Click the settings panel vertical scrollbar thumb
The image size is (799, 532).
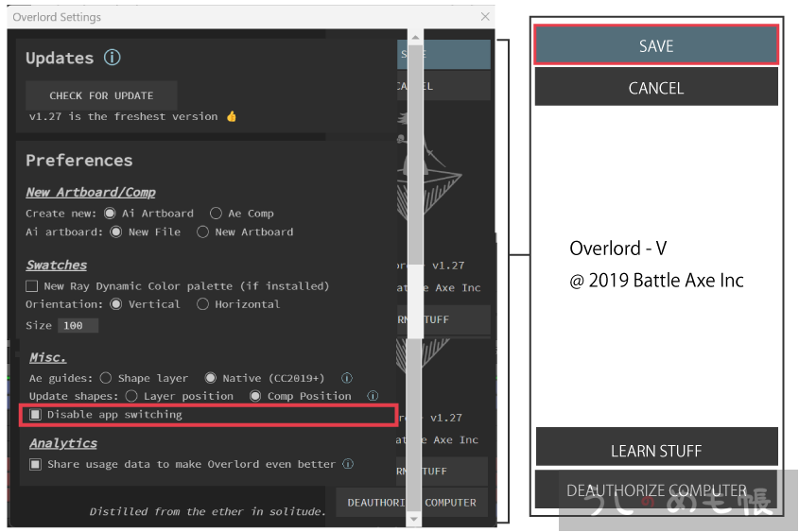414,189
